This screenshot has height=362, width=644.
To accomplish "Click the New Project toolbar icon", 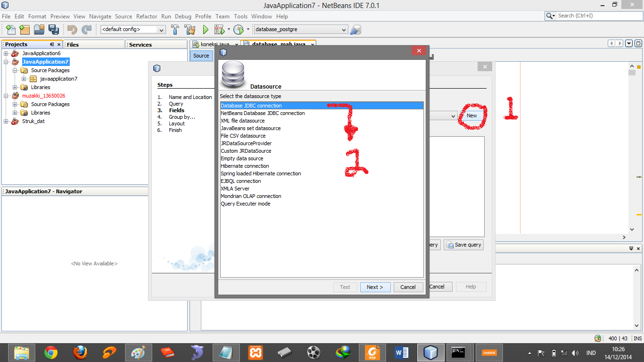I will [x=25, y=29].
